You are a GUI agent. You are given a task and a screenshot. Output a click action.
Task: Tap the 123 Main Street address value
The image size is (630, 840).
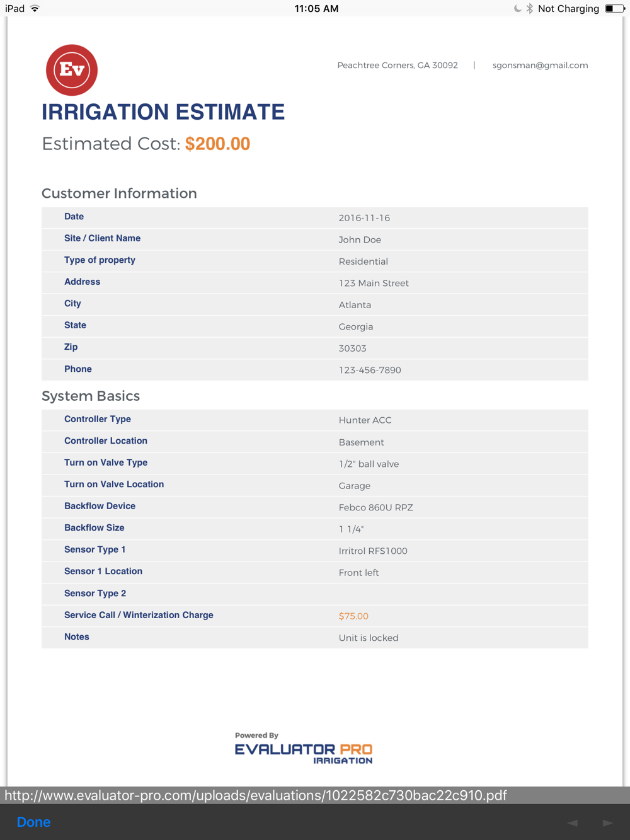point(374,283)
